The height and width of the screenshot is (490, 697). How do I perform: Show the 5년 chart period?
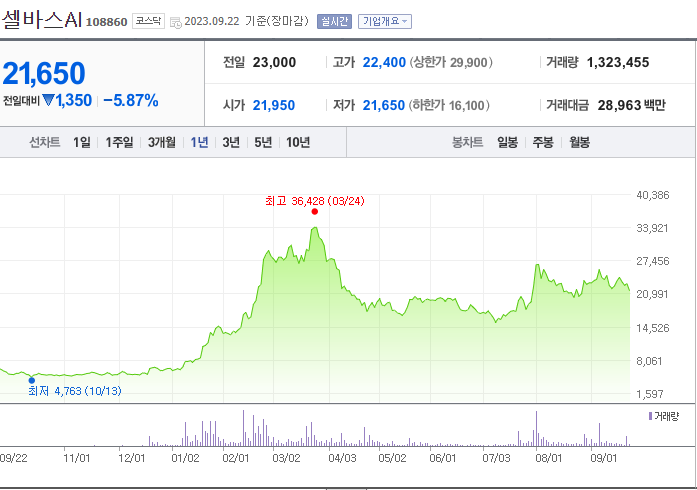click(x=263, y=142)
